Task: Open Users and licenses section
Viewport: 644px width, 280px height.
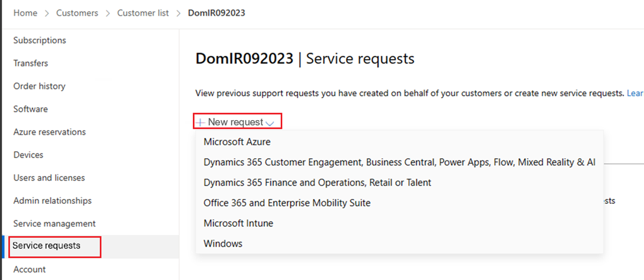Action: 49,178
